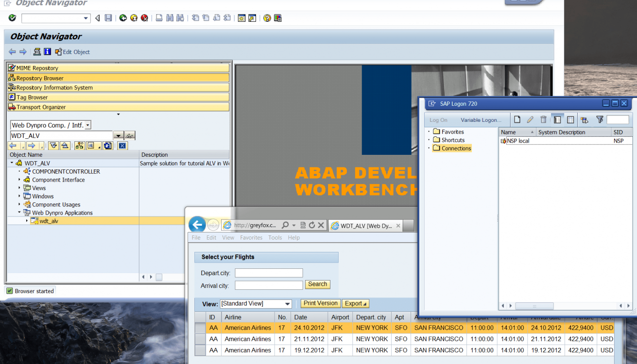
Task: Open the Standard View dropdown
Action: pos(288,304)
